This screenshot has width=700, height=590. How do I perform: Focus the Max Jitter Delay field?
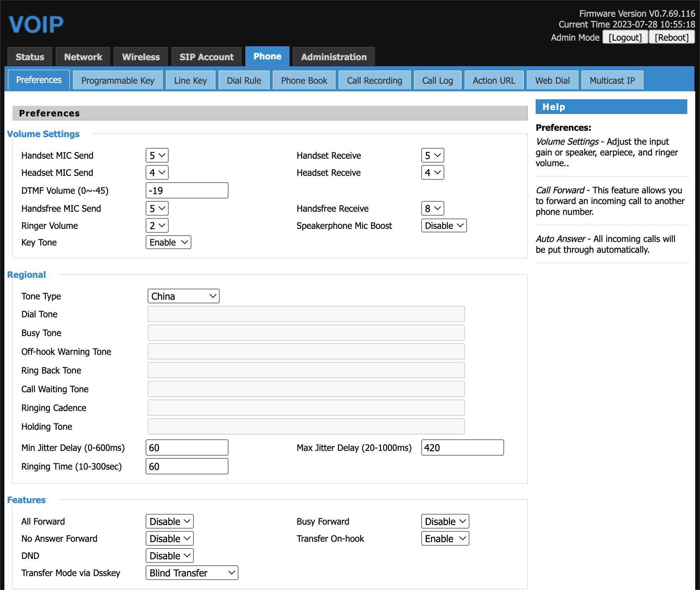[462, 448]
